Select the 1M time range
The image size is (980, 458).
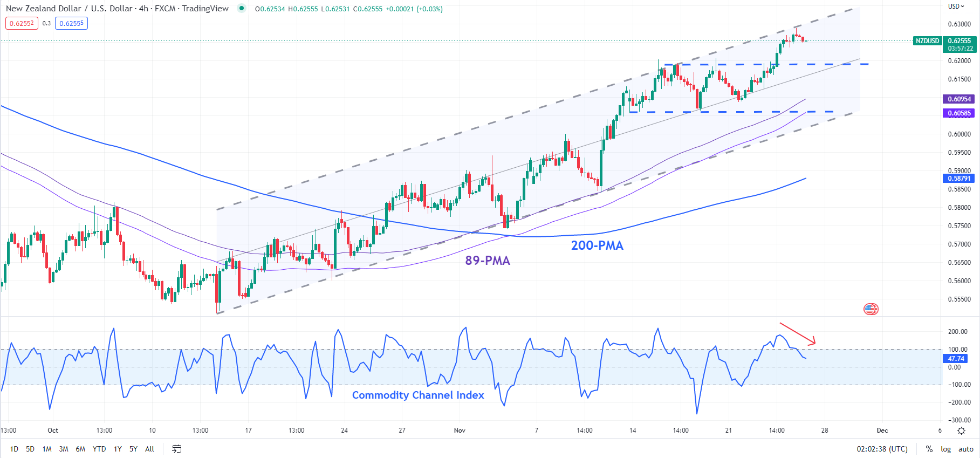47,449
